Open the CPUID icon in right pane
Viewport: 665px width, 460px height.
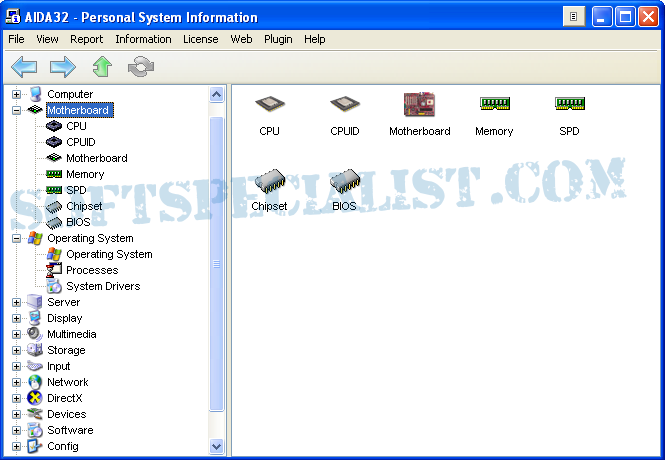[x=345, y=104]
